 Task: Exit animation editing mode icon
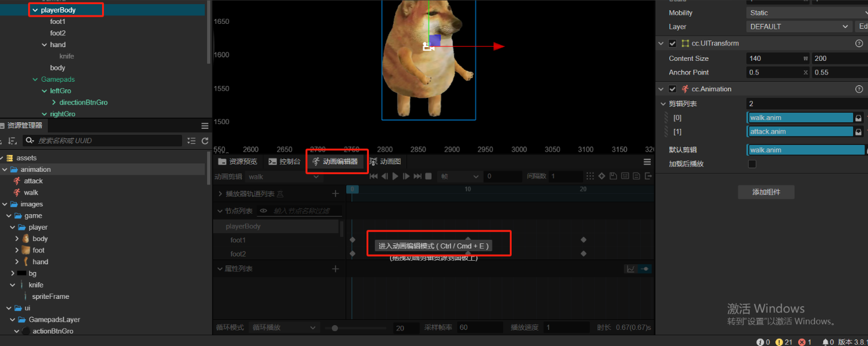(648, 177)
